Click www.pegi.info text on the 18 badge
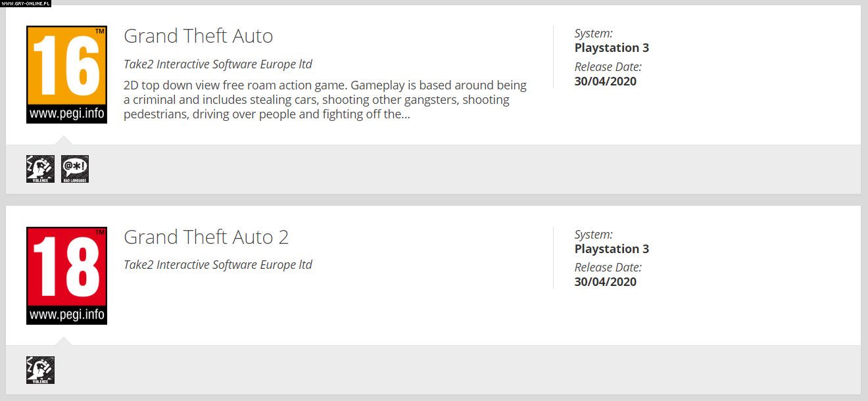Viewport: 868px width, 401px height. coord(66,315)
